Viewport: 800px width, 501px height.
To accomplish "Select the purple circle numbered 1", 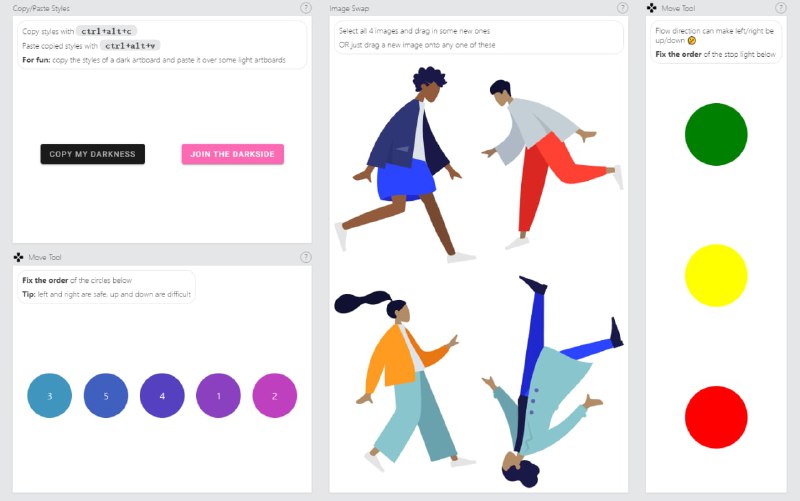I will [x=218, y=395].
